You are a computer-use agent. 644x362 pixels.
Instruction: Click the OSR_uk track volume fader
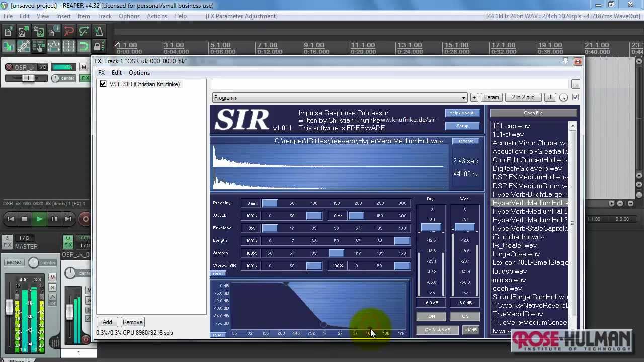(x=28, y=78)
